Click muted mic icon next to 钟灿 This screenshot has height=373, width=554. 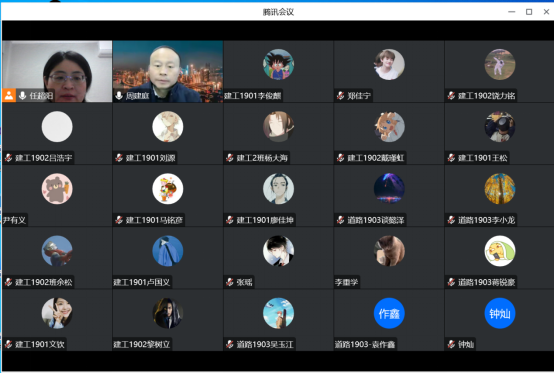tap(451, 344)
